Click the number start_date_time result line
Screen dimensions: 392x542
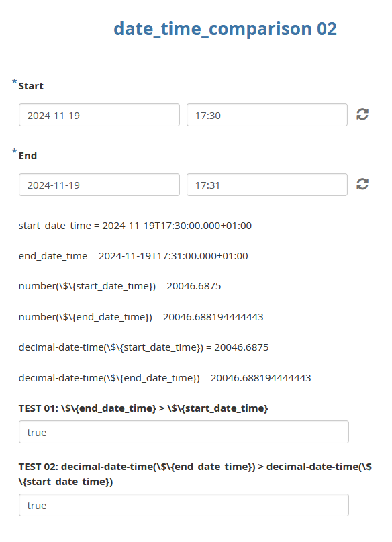pyautogui.click(x=120, y=286)
